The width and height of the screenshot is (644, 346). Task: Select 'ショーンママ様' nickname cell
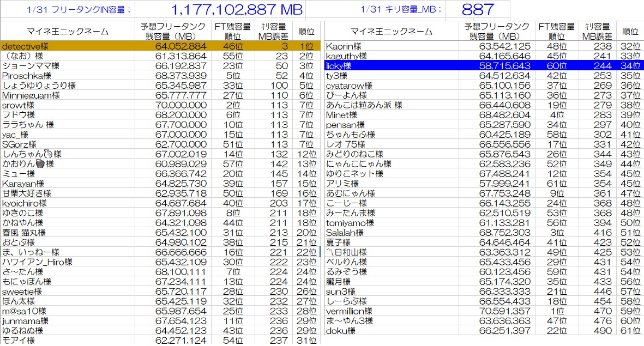pyautogui.click(x=68, y=66)
